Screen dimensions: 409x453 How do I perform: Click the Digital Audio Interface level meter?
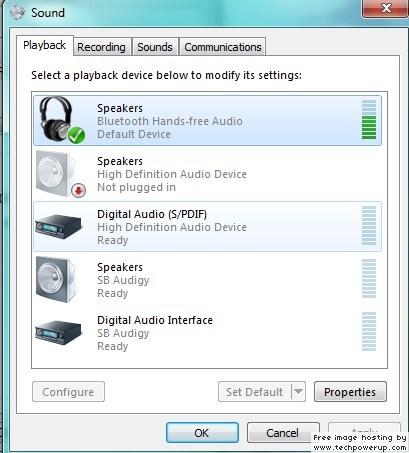coord(369,332)
